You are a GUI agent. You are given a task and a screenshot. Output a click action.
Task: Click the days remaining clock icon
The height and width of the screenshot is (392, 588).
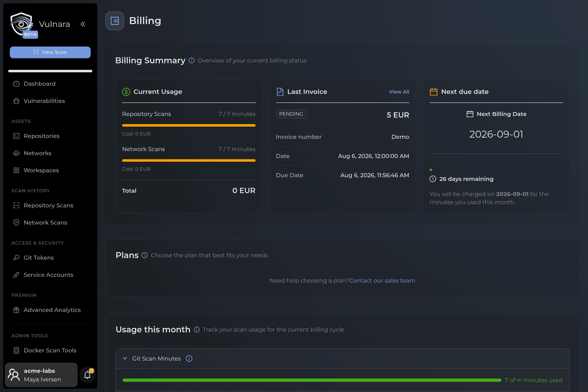point(433,179)
